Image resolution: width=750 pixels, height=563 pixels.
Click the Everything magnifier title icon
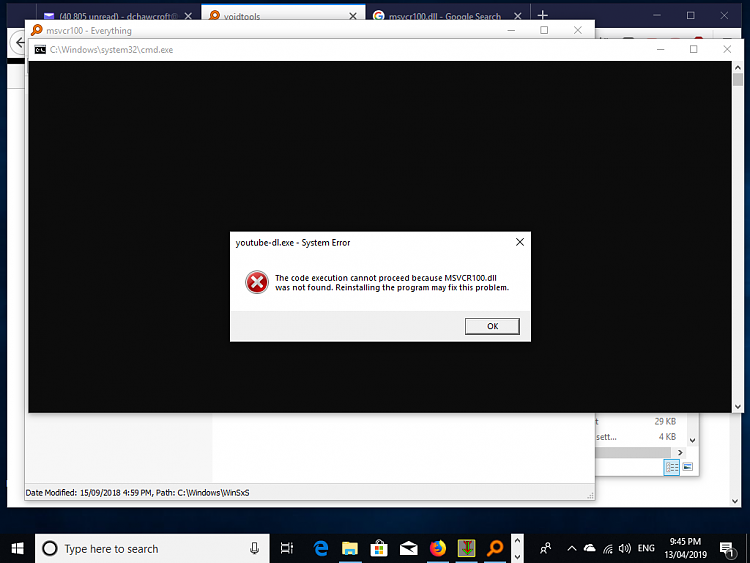pyautogui.click(x=36, y=30)
